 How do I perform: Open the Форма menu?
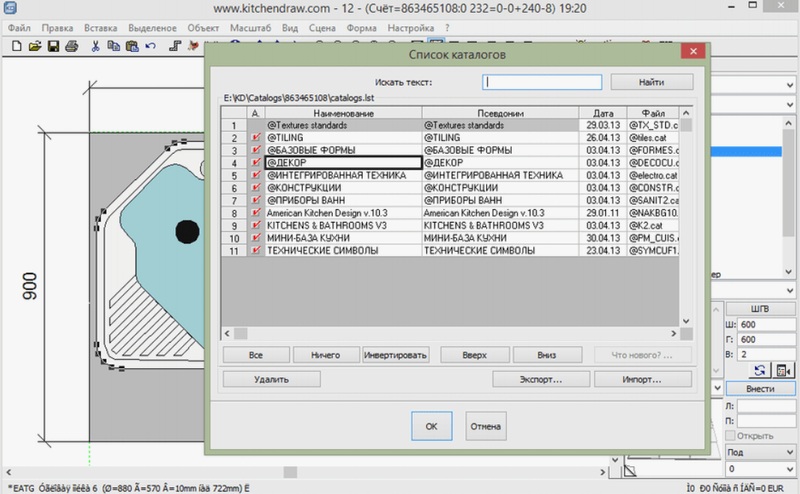coord(361,28)
